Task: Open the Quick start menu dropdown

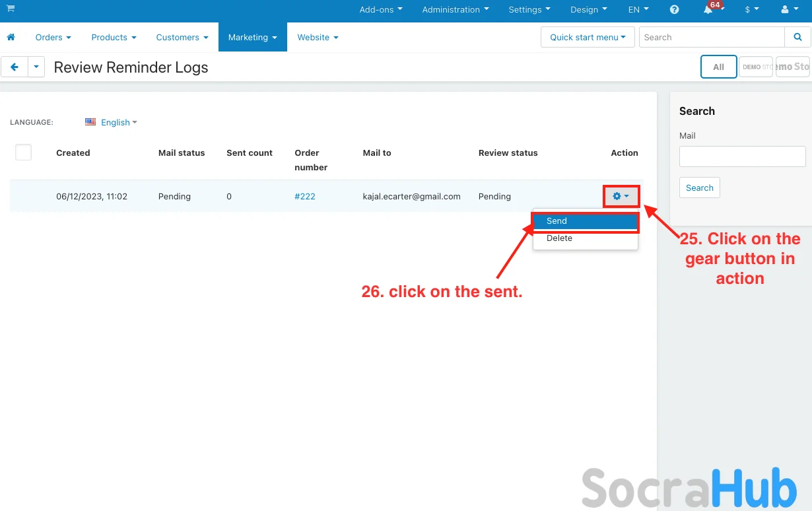Action: coord(588,37)
